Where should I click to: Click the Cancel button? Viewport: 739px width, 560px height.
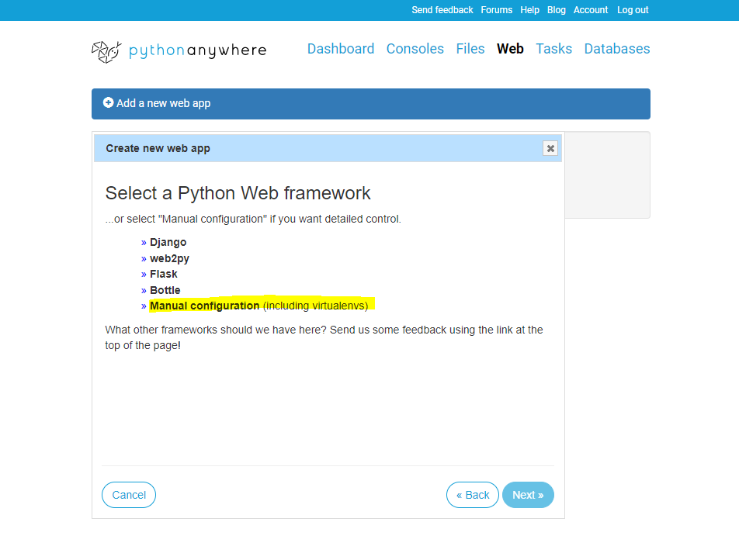pos(129,495)
